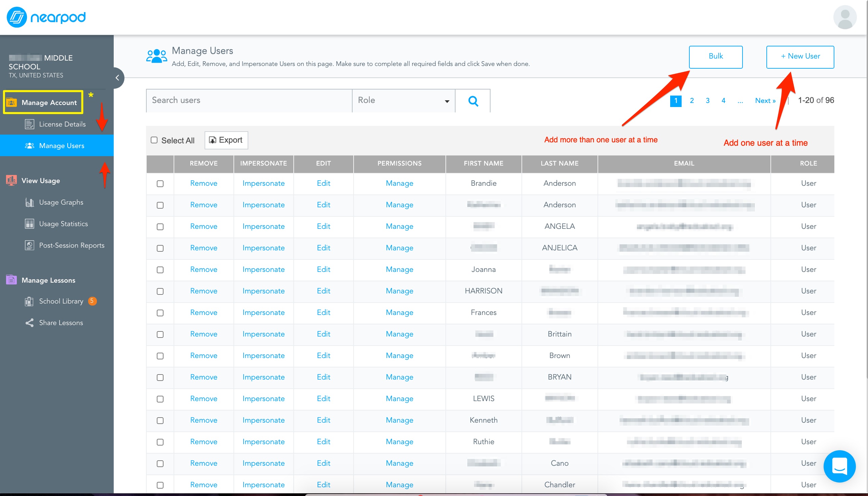The height and width of the screenshot is (496, 868).
Task: Select Manage Users in the sidebar
Action: tap(61, 145)
